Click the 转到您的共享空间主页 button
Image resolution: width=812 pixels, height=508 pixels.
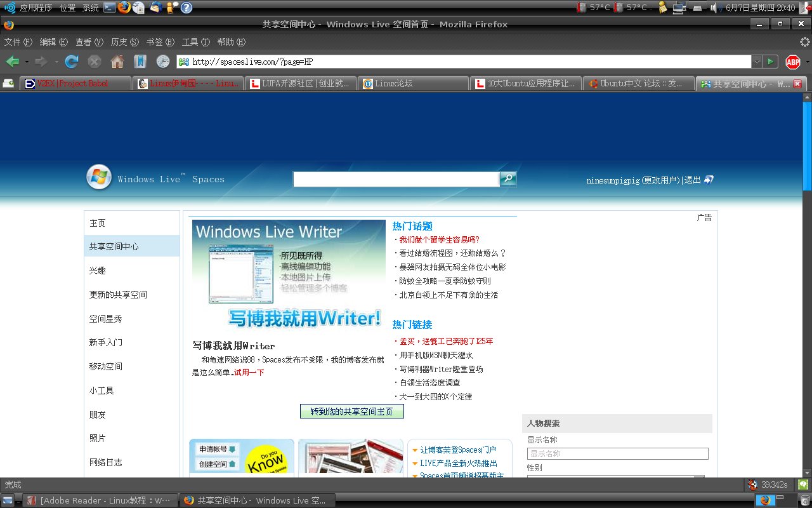(352, 411)
